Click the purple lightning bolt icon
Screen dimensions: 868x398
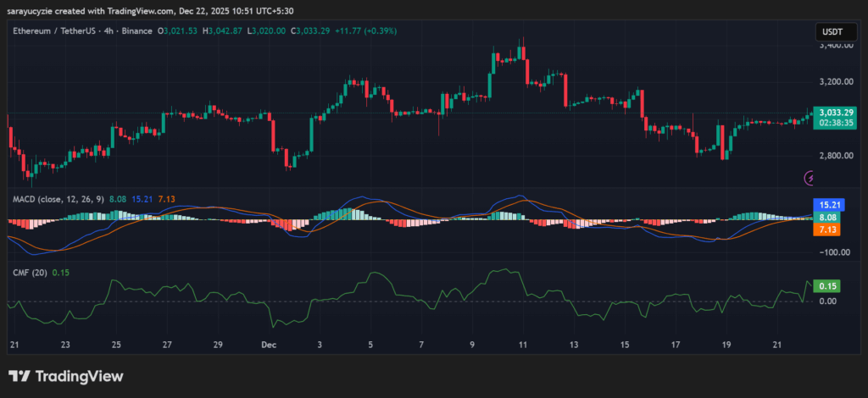810,178
